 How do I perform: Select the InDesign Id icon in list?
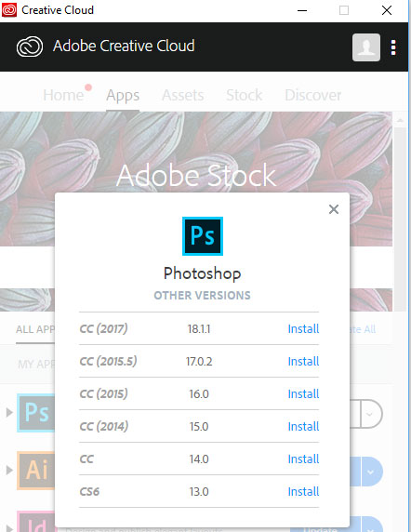point(35,522)
